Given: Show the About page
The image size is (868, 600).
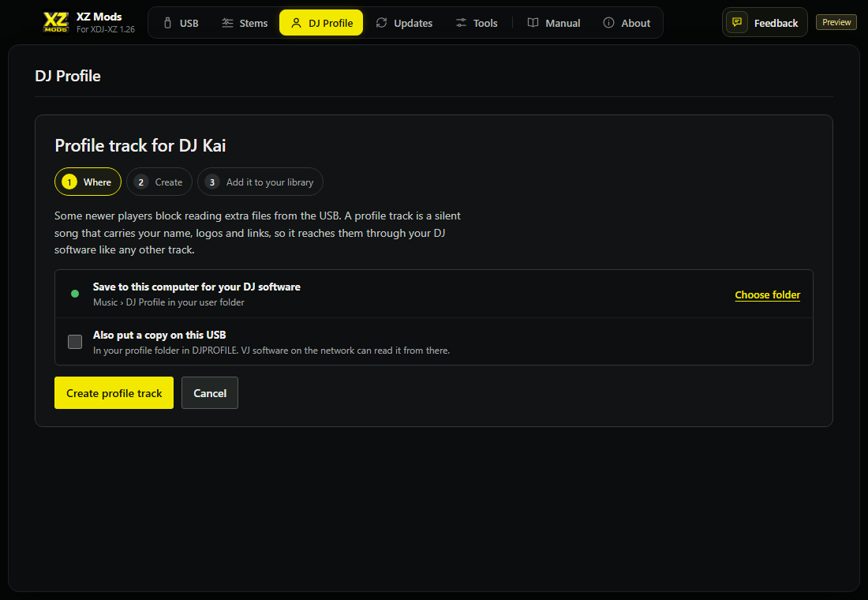Looking at the screenshot, I should pos(627,23).
